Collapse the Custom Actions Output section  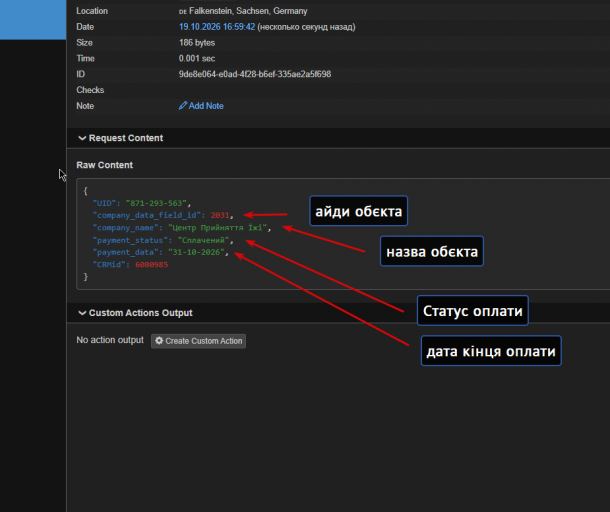click(135, 313)
